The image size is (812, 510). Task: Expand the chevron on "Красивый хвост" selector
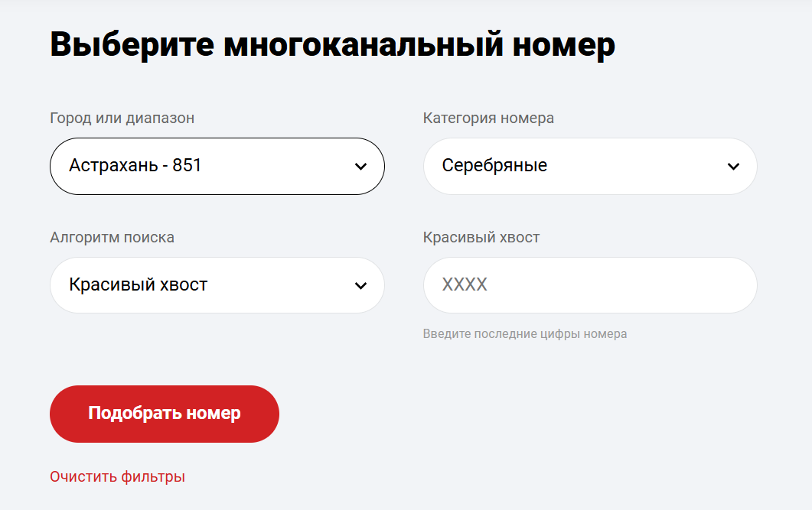pyautogui.click(x=360, y=285)
